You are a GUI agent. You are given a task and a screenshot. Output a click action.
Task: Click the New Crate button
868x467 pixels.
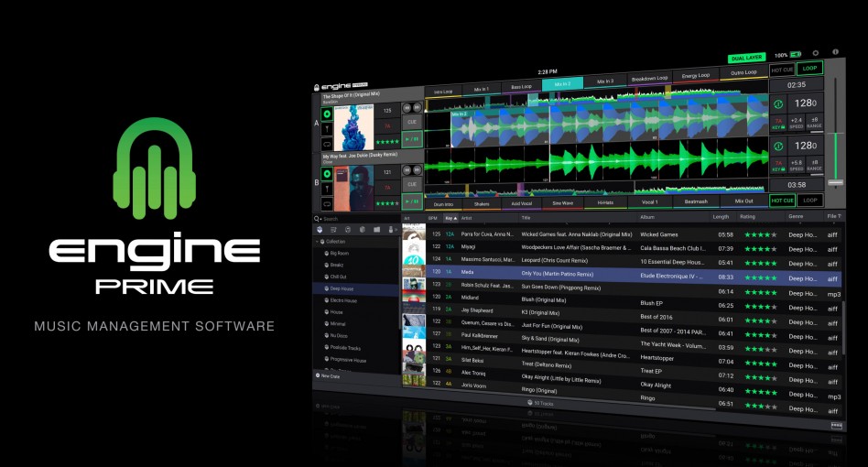[x=328, y=375]
